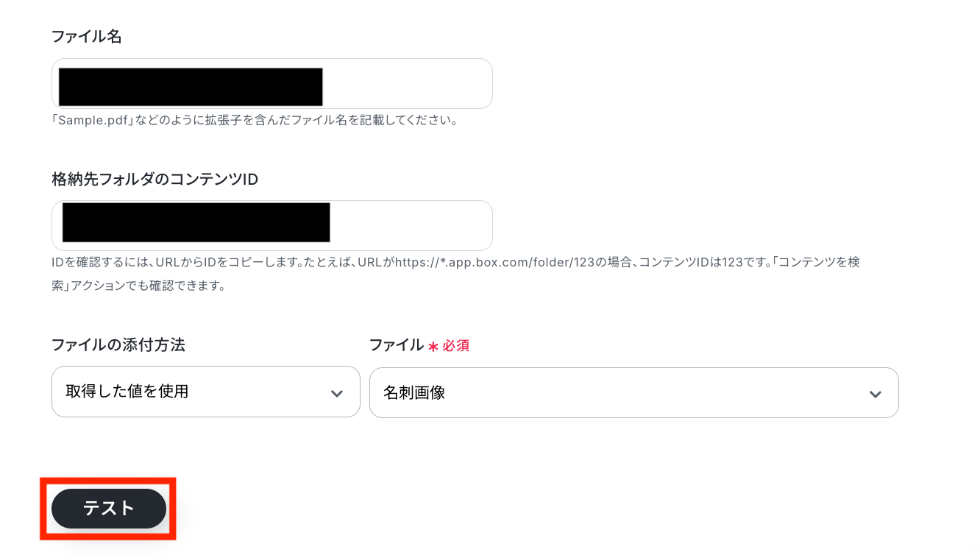Click the red asterisk required marker
The image size is (980, 555).
coord(433,346)
